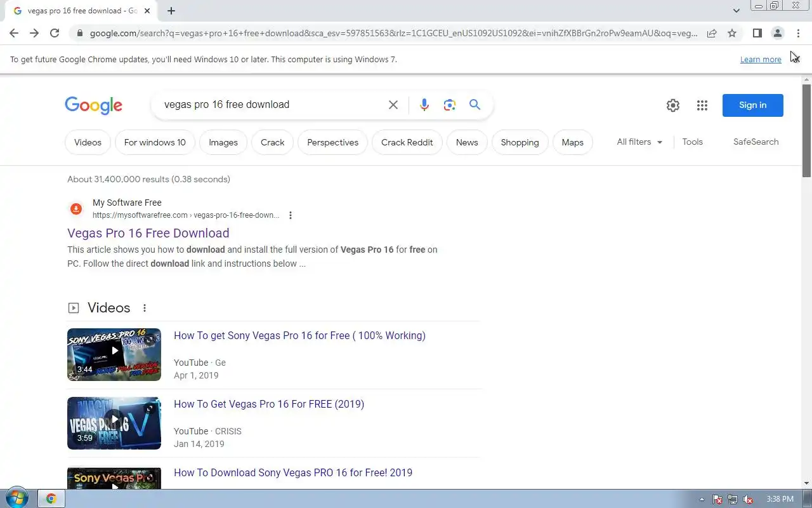Expand the All filters dropdown
812x508 pixels.
point(639,142)
